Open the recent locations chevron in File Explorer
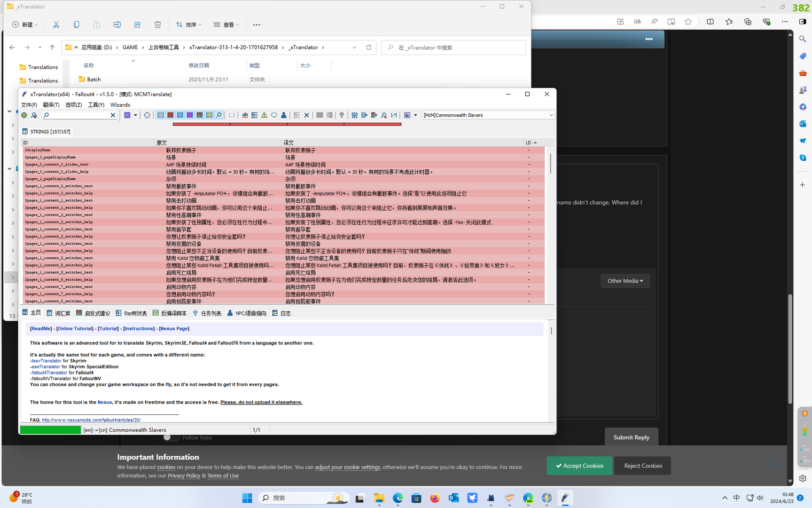 click(40, 48)
